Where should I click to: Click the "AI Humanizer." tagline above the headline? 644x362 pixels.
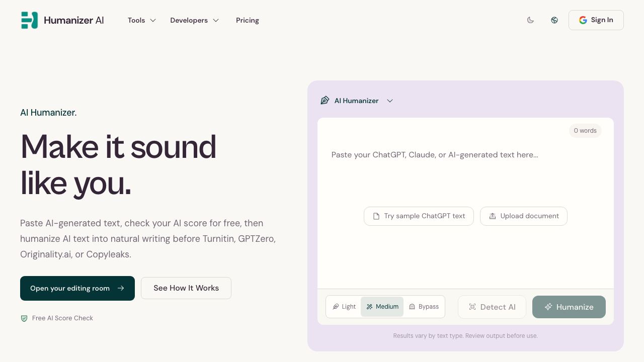point(48,113)
